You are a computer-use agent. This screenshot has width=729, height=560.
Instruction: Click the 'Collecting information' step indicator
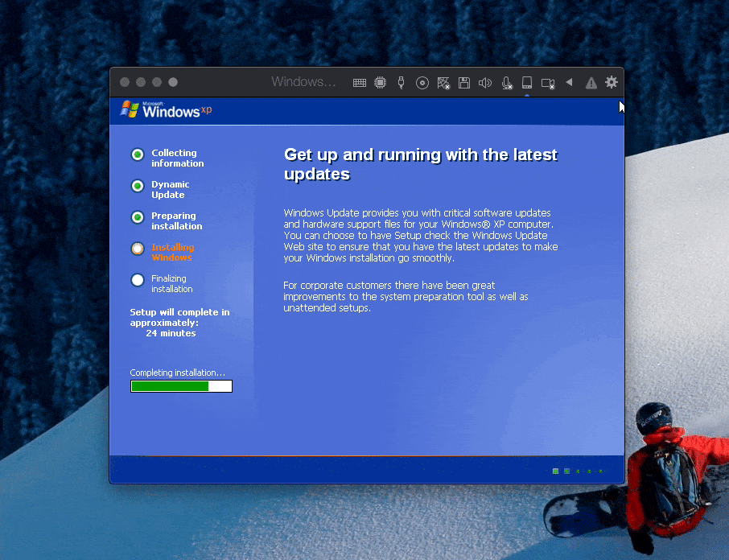138,154
